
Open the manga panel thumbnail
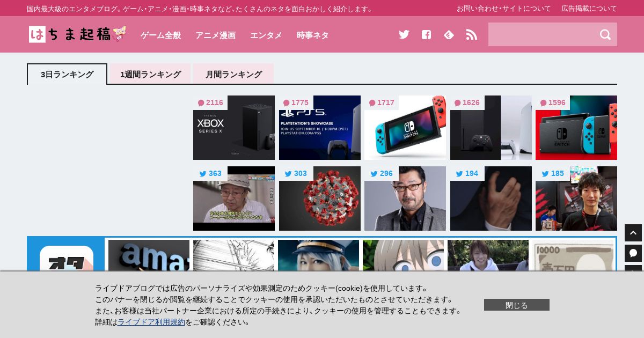tap(233, 255)
